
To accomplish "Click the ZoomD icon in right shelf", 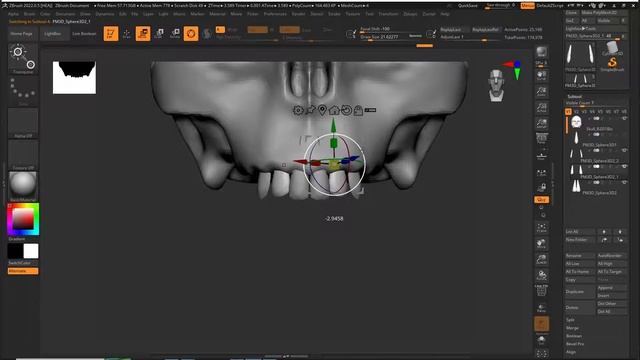I will coord(542,260).
